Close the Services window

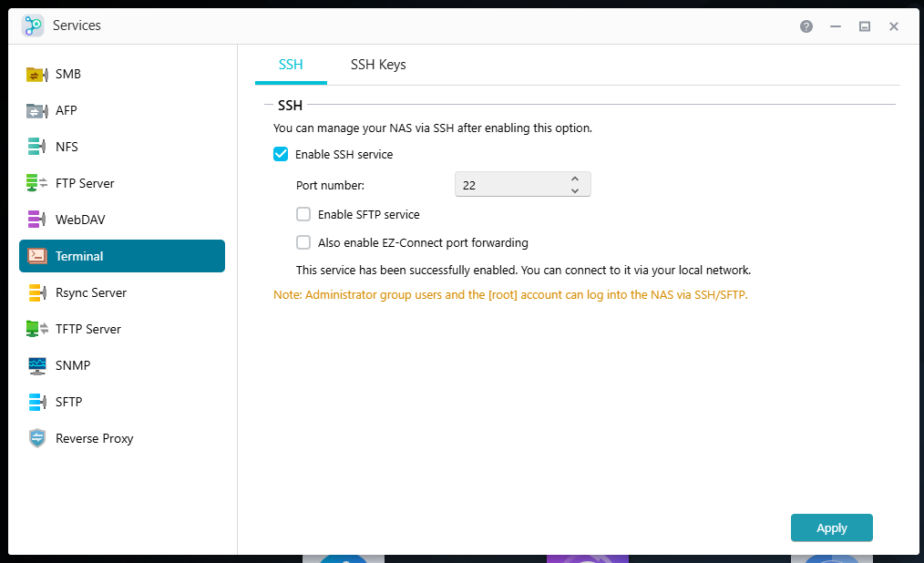click(894, 26)
